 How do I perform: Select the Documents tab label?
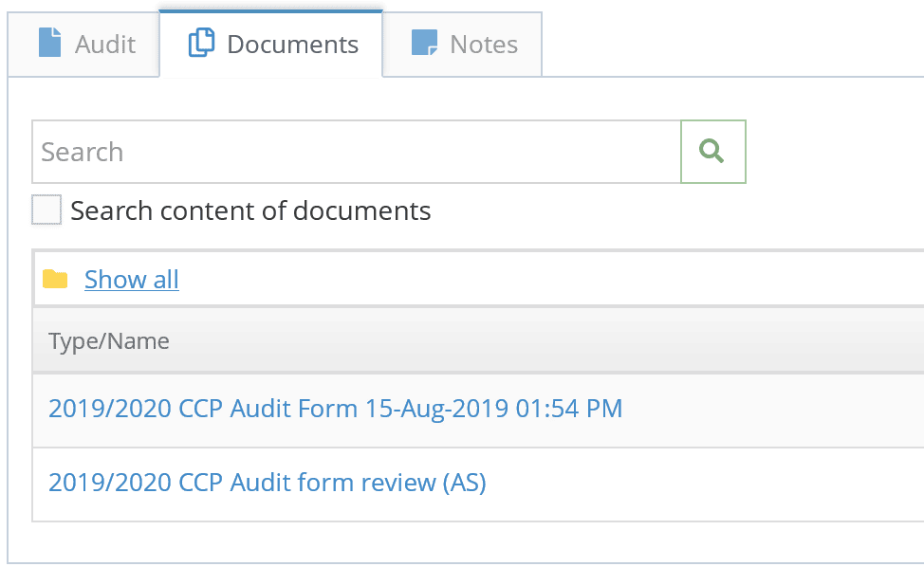292,45
